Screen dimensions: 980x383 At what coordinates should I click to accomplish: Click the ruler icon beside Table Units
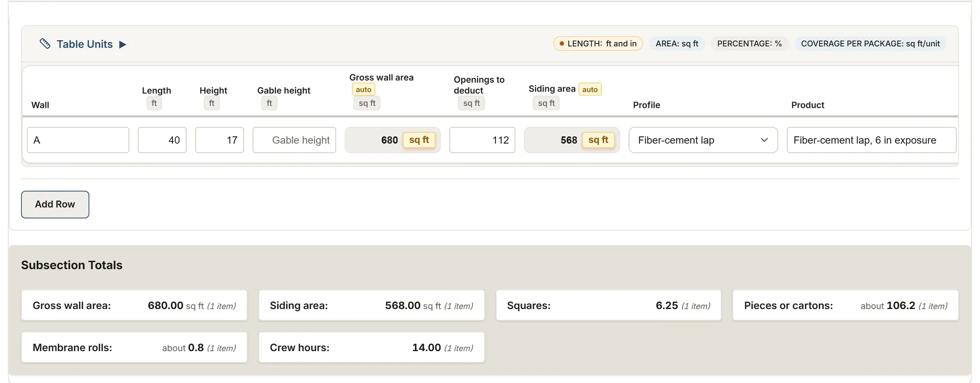tap(45, 44)
